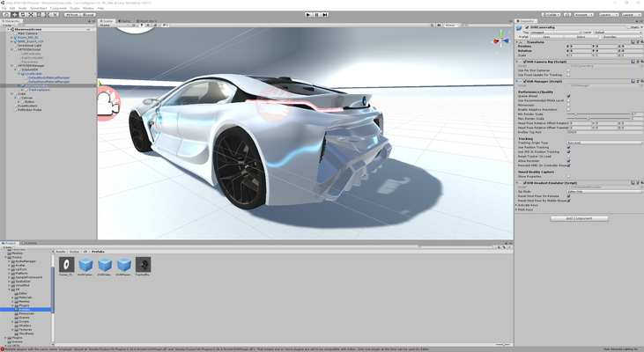Enable Use Per Eye Cameras
Screen dimensions: 644x352
[x=568, y=70]
